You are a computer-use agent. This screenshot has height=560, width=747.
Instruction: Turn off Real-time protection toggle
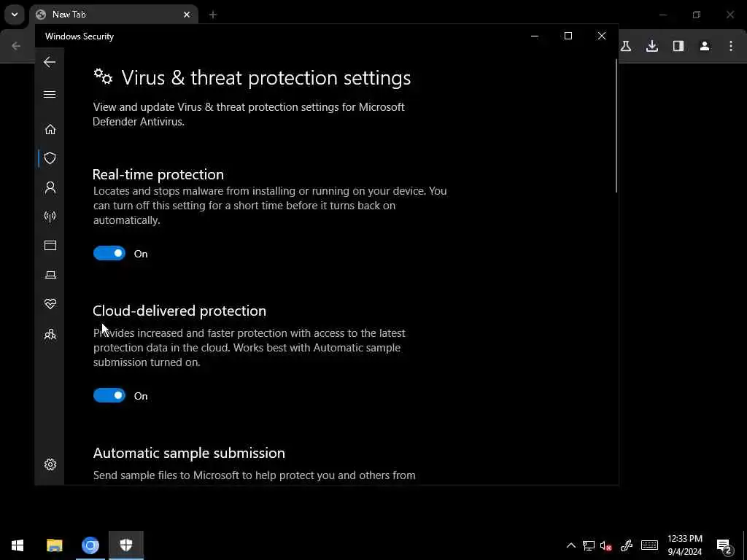[x=109, y=253]
